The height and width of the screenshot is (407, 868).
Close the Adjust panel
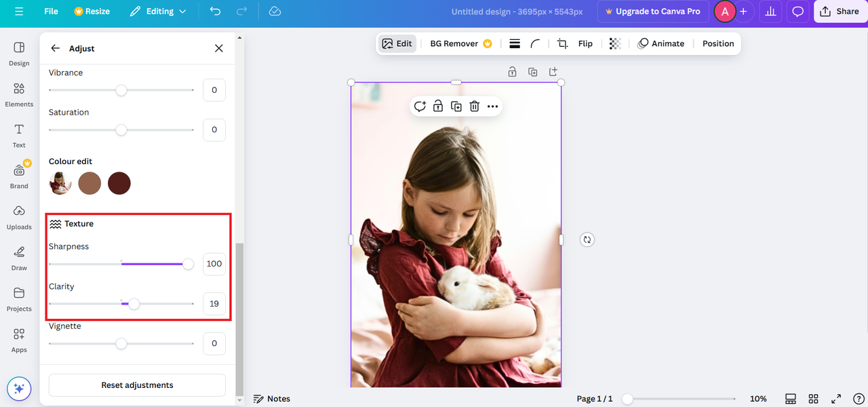coord(218,48)
